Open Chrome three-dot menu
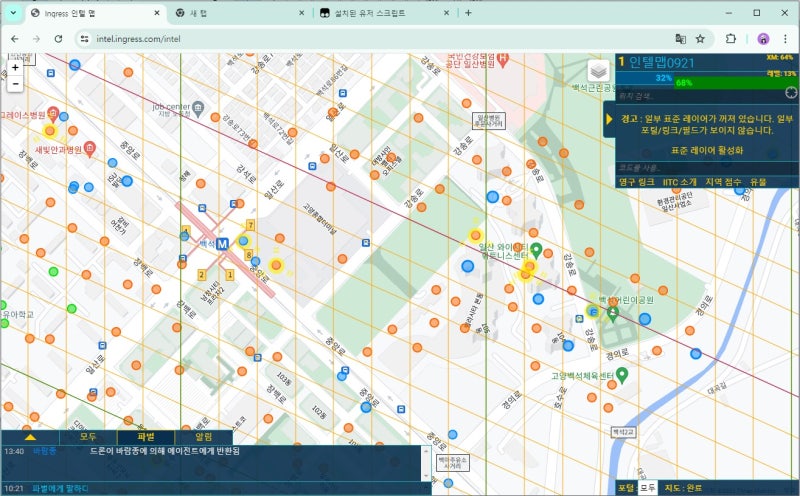This screenshot has height=496, width=800. point(785,39)
